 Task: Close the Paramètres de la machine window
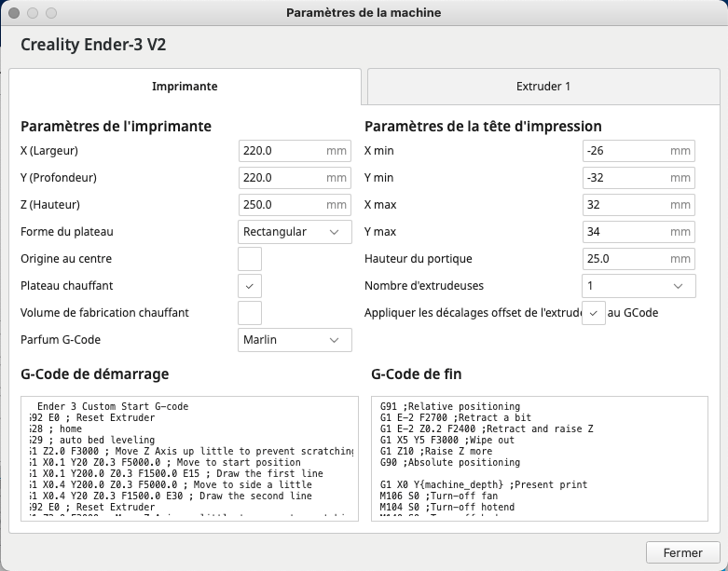click(x=14, y=13)
